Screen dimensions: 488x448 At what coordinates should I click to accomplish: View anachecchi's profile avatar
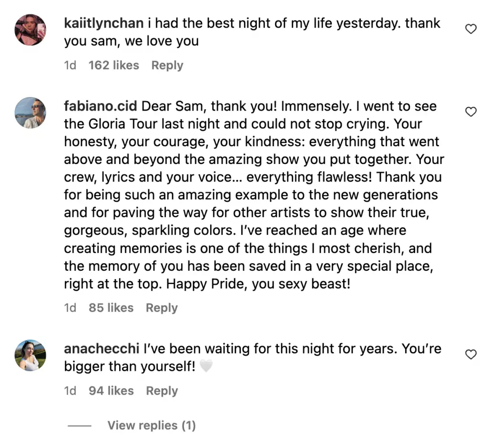(30, 355)
